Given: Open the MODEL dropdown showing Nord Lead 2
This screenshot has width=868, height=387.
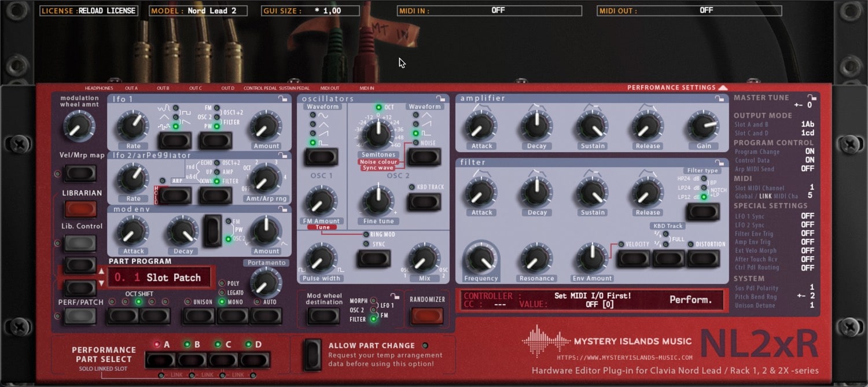Looking at the screenshot, I should click(x=197, y=10).
